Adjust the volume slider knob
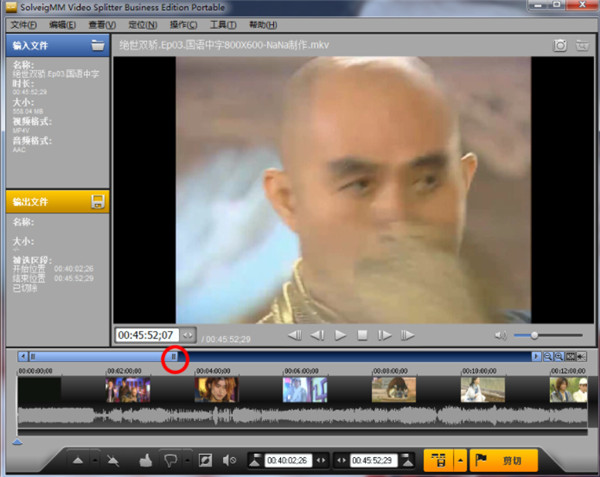 pyautogui.click(x=534, y=335)
